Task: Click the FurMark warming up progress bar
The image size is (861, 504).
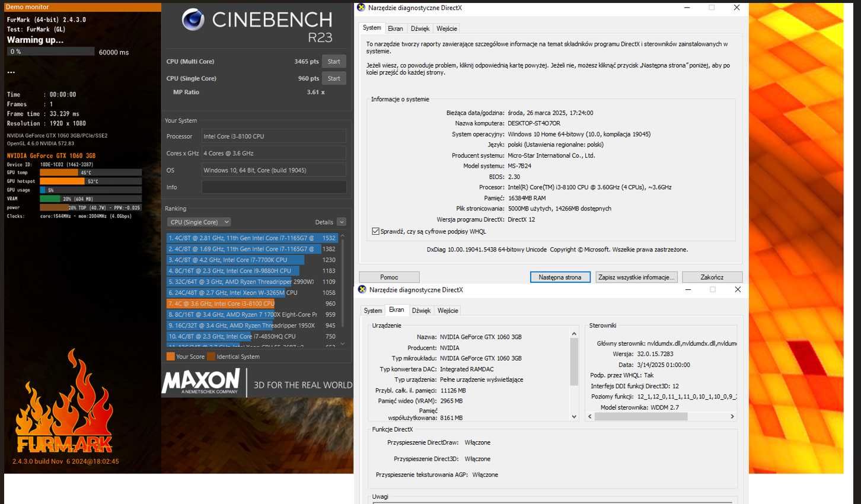Action: (51, 52)
